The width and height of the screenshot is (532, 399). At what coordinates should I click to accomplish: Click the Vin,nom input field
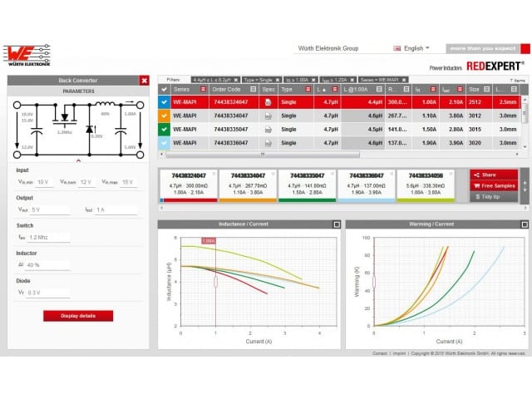[x=86, y=183]
